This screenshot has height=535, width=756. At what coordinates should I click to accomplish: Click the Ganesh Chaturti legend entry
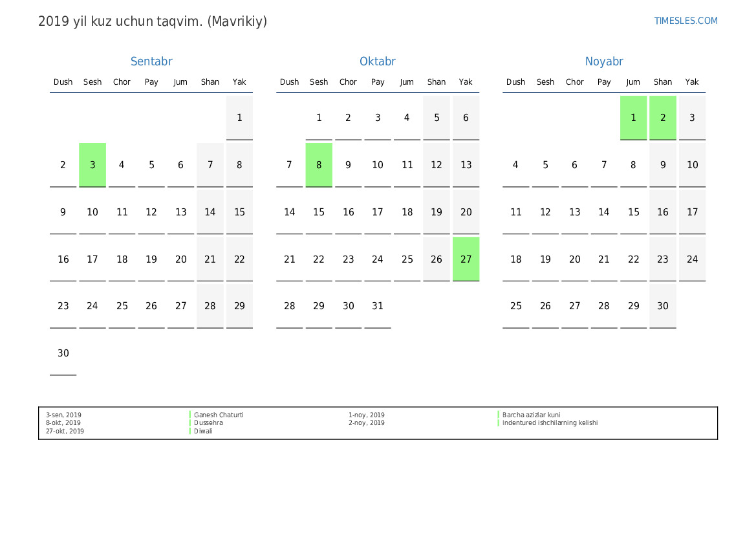pos(219,415)
